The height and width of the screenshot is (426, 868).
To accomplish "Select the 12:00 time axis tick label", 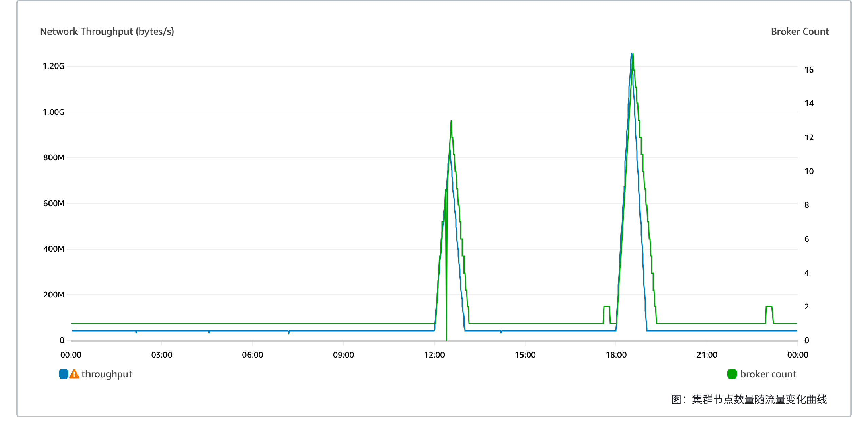I will (434, 355).
